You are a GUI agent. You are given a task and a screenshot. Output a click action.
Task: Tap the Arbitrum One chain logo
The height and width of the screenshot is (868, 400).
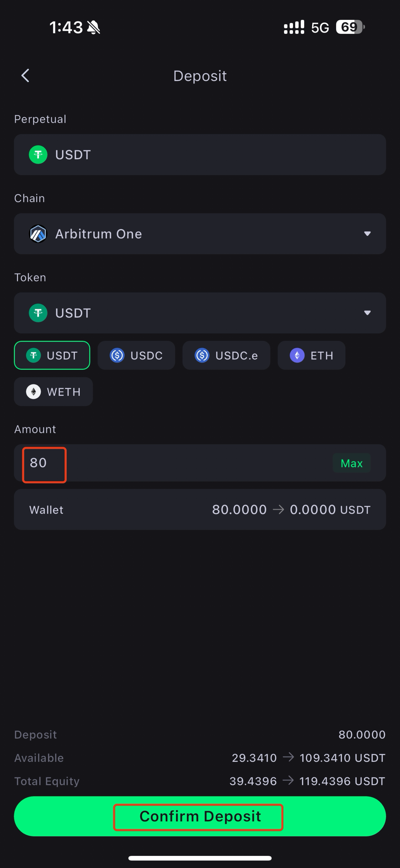coord(38,234)
